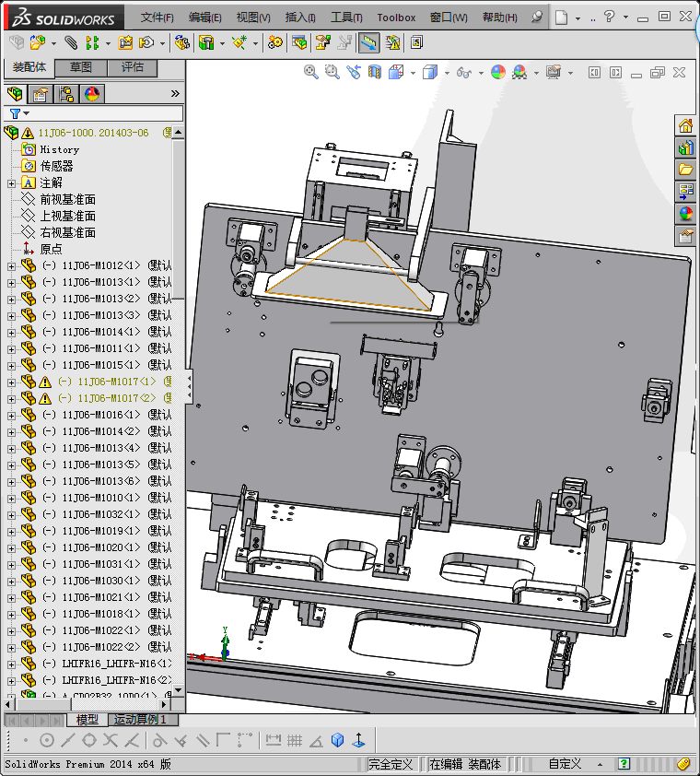Click the Zoom to Fit magnifier icon

coord(311,72)
